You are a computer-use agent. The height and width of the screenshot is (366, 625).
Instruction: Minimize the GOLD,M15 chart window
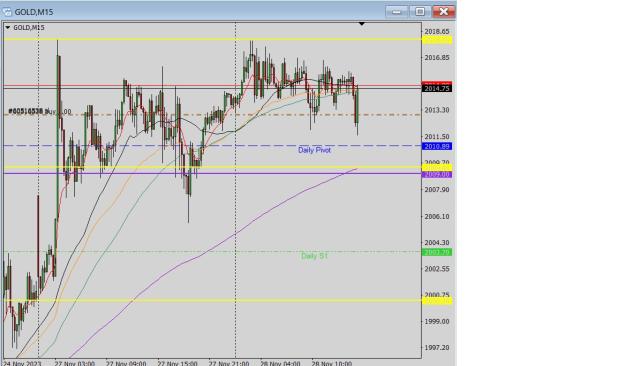(397, 12)
